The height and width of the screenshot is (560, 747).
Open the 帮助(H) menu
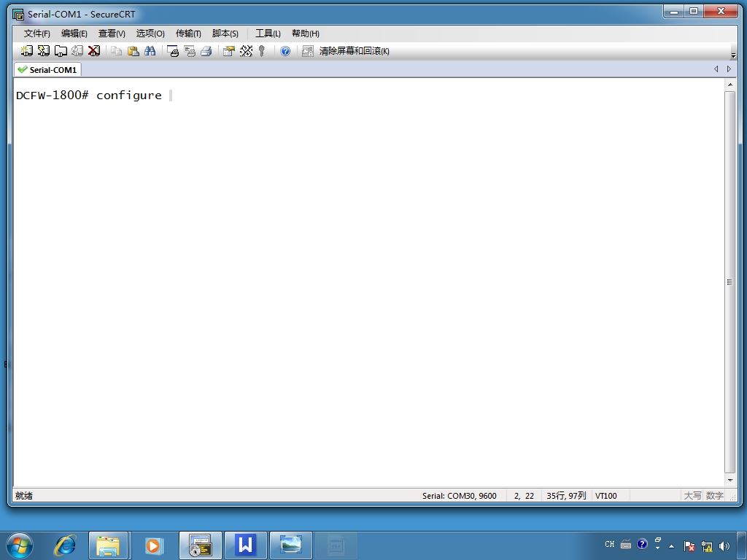click(306, 34)
